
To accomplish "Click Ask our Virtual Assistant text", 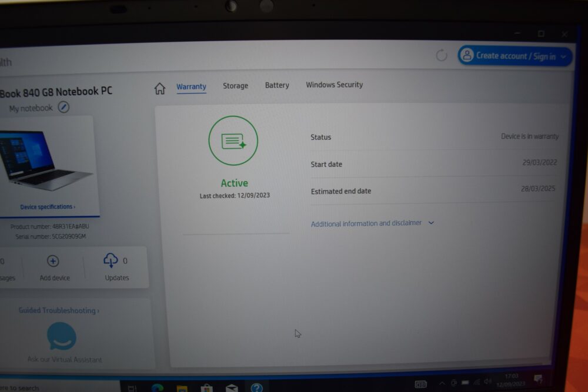I will coord(65,360).
